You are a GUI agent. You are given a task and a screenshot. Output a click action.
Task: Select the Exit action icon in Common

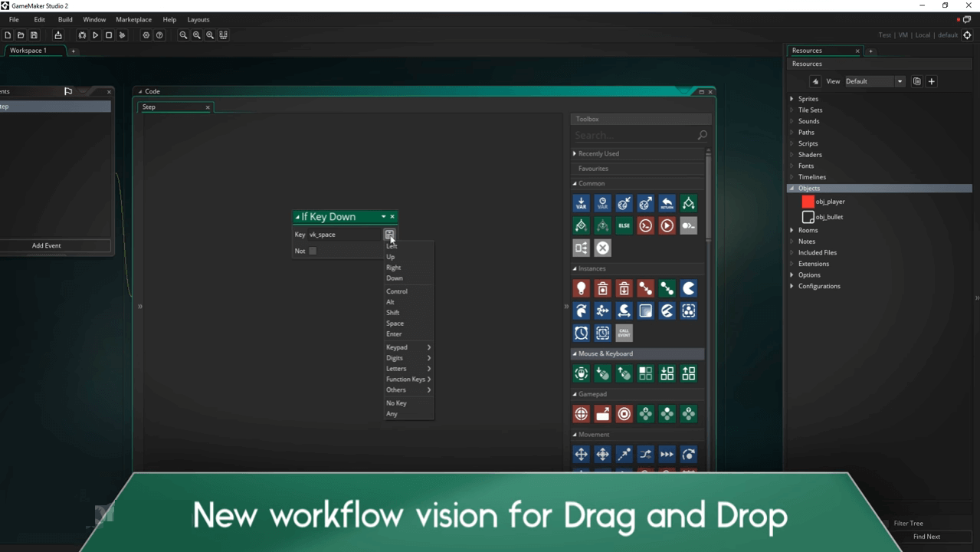tap(602, 247)
